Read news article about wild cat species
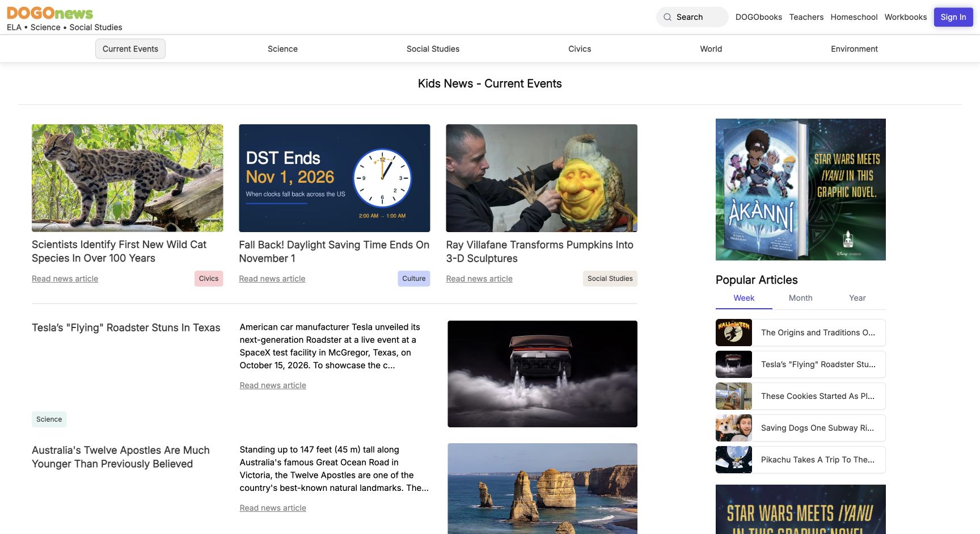Viewport: 980px width, 534px height. [65, 279]
